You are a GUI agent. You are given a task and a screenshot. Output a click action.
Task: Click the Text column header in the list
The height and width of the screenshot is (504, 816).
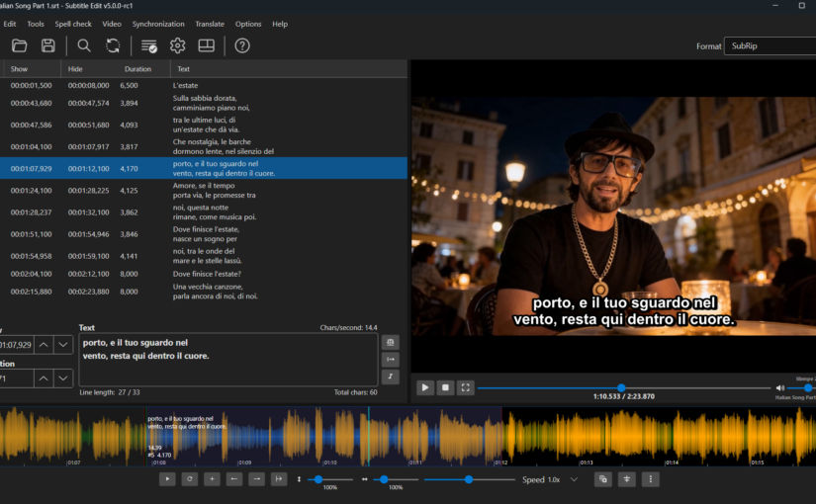[289, 68]
